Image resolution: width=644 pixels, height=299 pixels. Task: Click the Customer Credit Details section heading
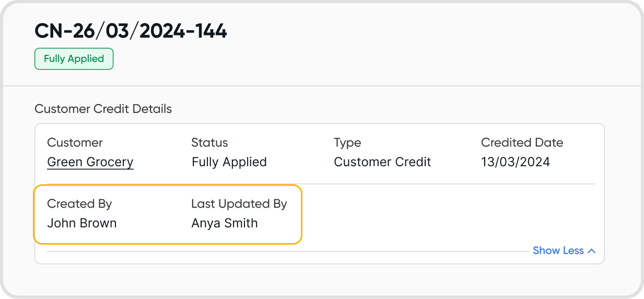pyautogui.click(x=103, y=109)
